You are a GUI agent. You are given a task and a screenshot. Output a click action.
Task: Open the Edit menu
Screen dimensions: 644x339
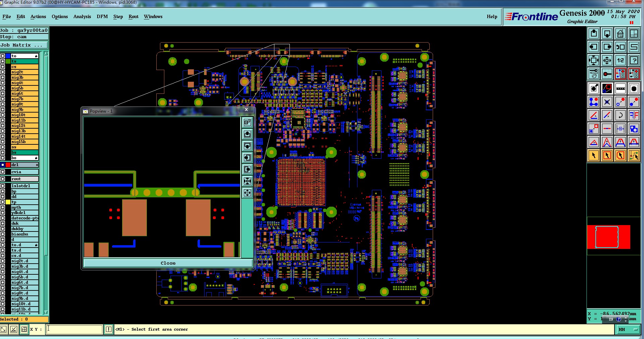click(x=21, y=16)
